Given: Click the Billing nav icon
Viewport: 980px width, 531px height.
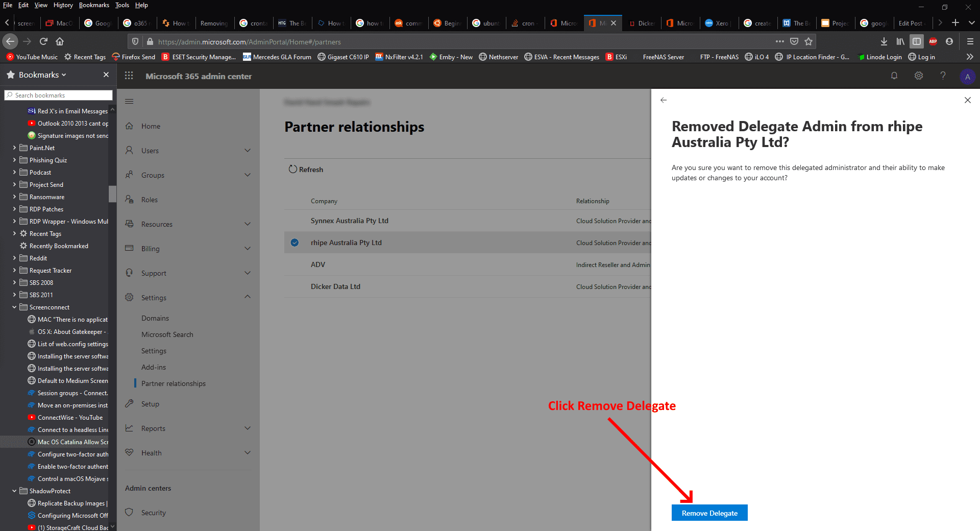Looking at the screenshot, I should point(130,248).
